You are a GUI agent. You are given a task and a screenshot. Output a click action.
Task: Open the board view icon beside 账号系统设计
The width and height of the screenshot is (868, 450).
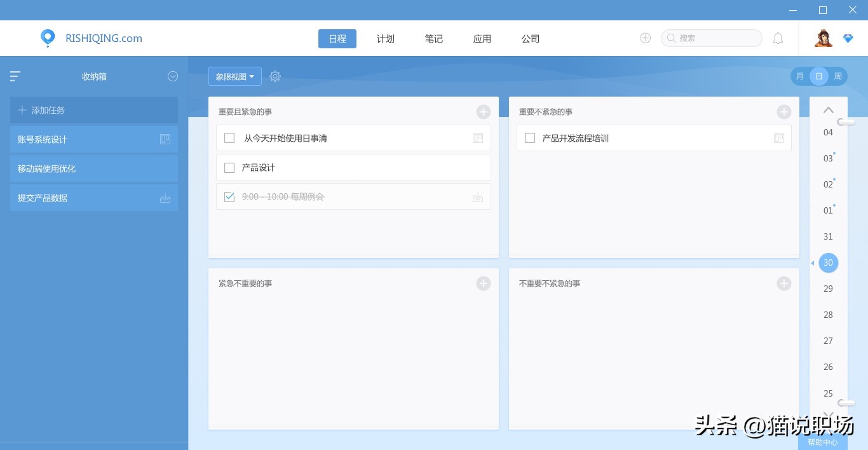165,139
